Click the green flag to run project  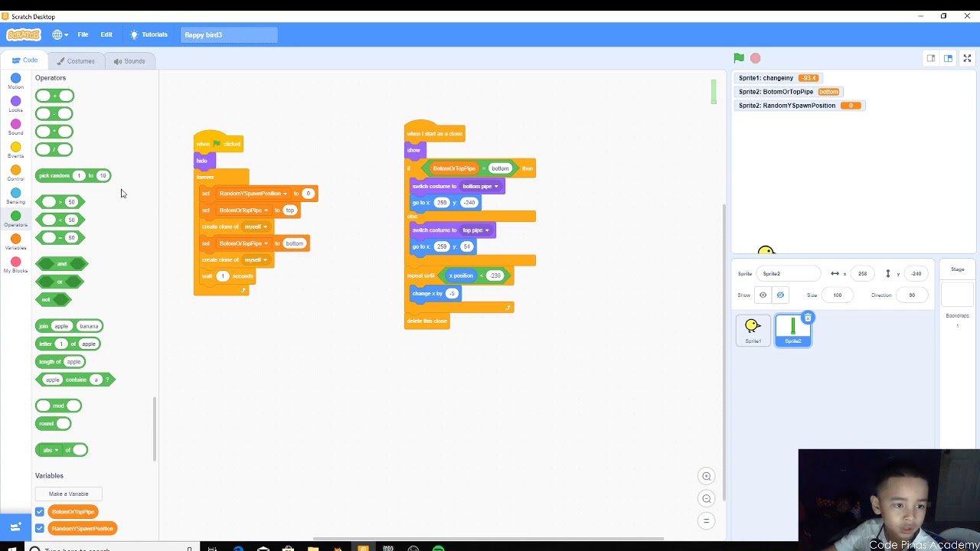739,58
